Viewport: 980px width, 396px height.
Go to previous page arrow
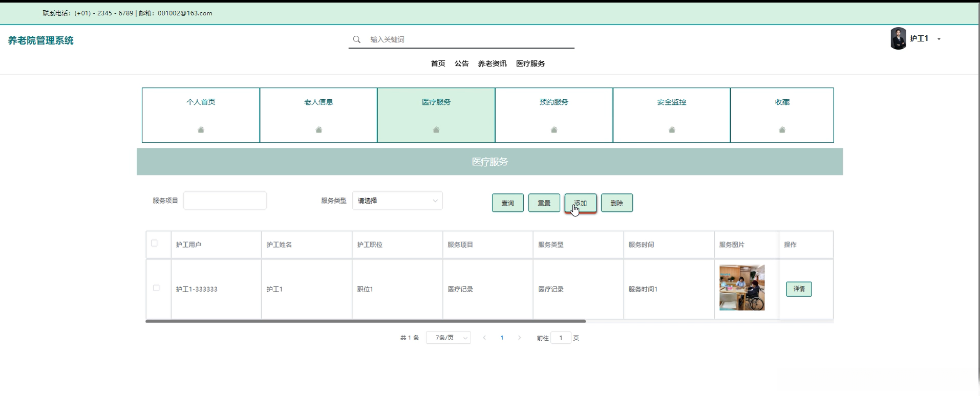[484, 338]
